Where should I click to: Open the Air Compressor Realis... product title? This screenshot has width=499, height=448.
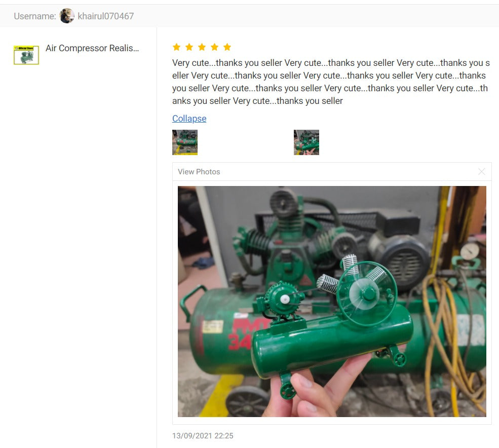92,48
